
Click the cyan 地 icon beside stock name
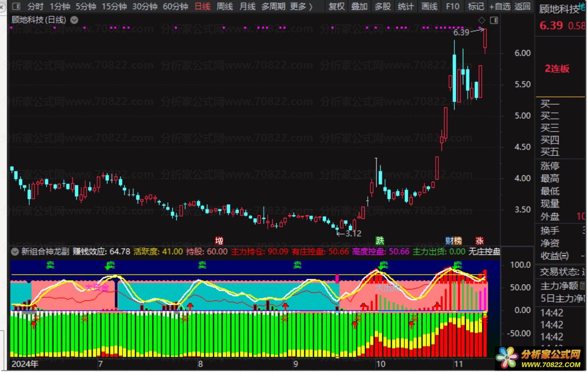pos(582,6)
